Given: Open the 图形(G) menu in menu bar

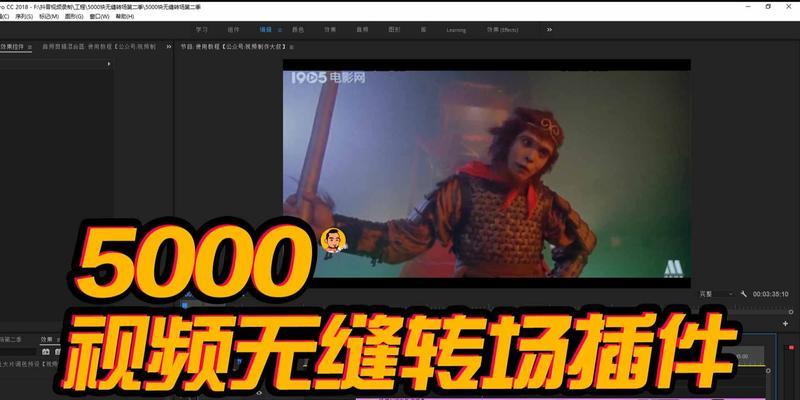Looking at the screenshot, I should [74, 16].
